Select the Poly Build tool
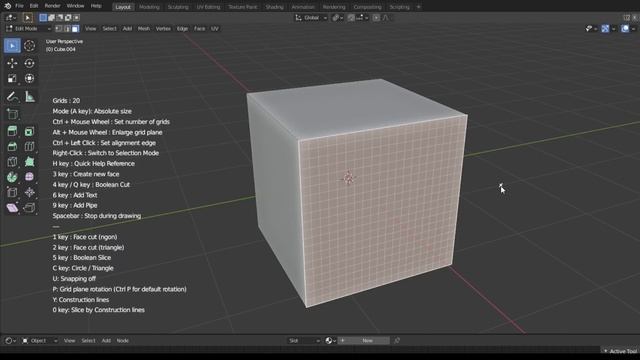The image size is (640, 360). point(29,162)
